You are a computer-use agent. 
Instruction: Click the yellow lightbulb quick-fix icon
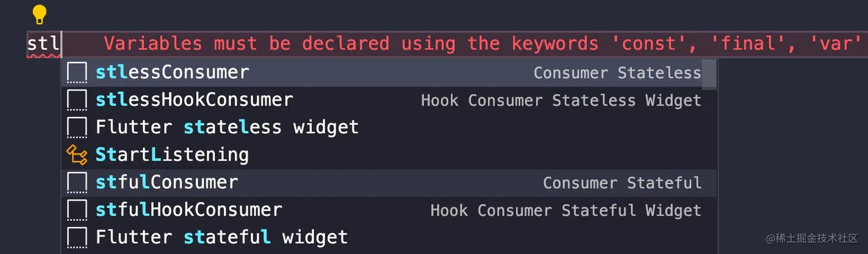coord(39,14)
